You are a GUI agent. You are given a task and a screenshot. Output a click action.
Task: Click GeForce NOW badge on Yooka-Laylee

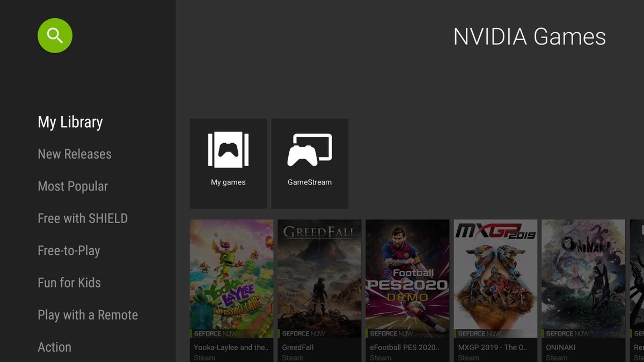(215, 334)
